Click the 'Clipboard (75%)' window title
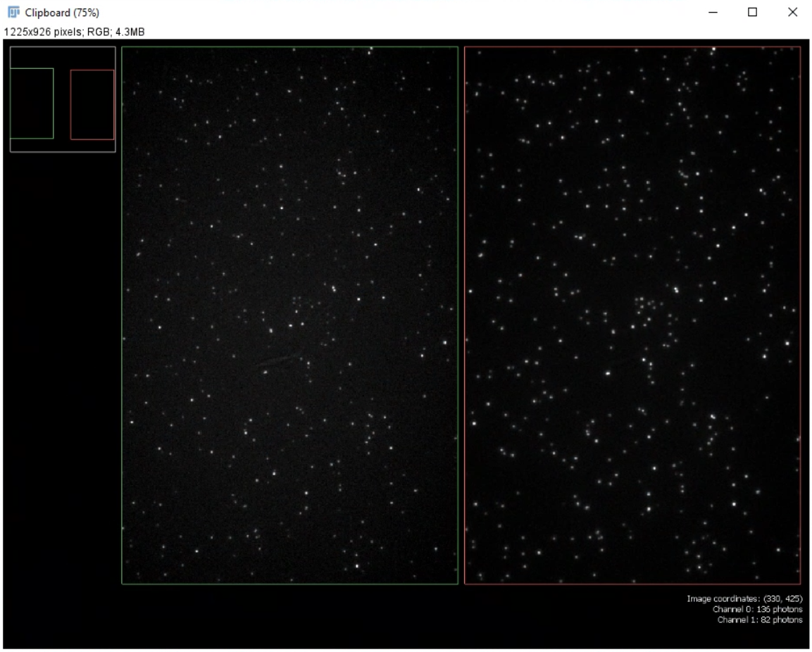Viewport: 812px width, 652px height. 62,13
